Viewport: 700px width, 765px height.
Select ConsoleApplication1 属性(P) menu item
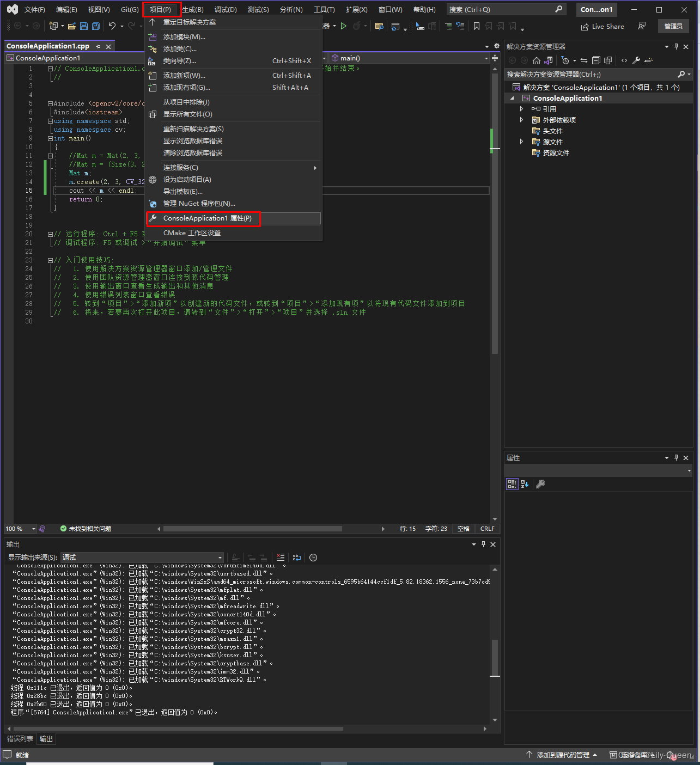[x=234, y=218]
